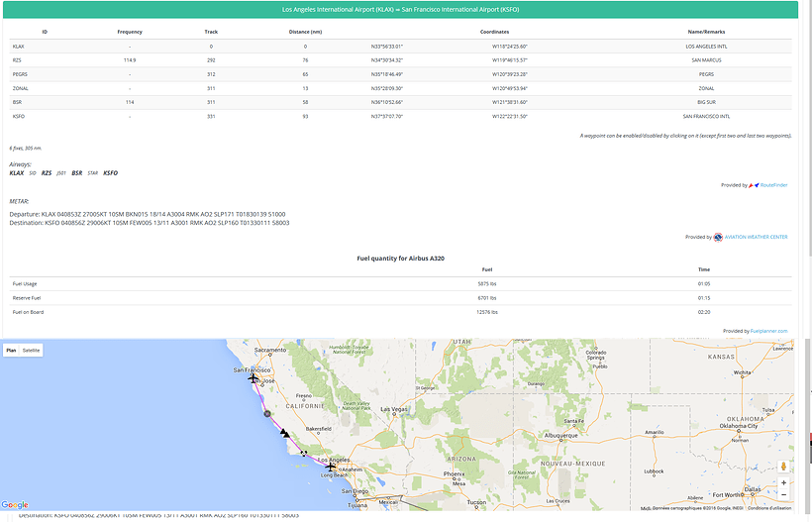Image resolution: width=812 pixels, height=522 pixels.
Task: Click the airplane marker near Los Angeles
Action: (331, 467)
